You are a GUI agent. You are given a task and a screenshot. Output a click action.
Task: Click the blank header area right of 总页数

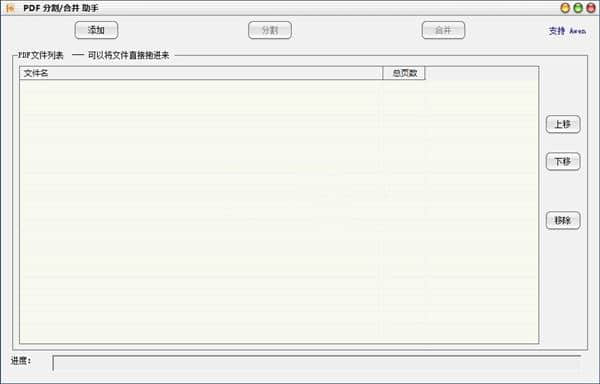coord(482,73)
